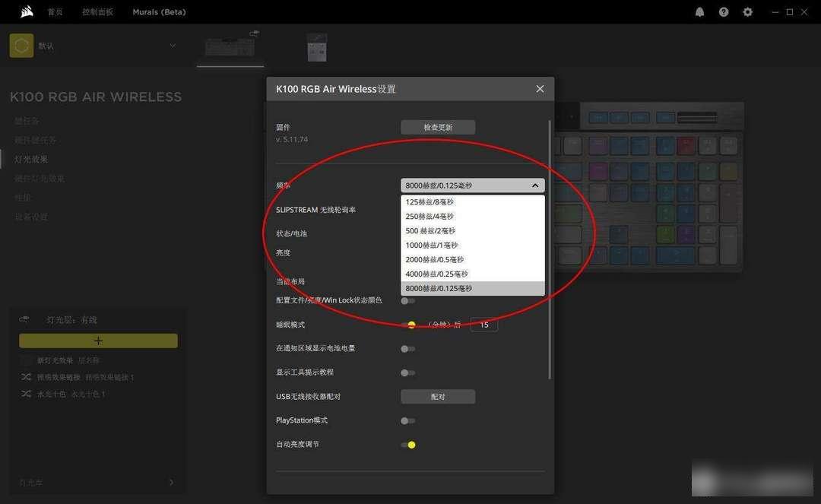Screen dimensions: 821x504
Task: Click 检查更新 firmware button
Action: coord(438,127)
